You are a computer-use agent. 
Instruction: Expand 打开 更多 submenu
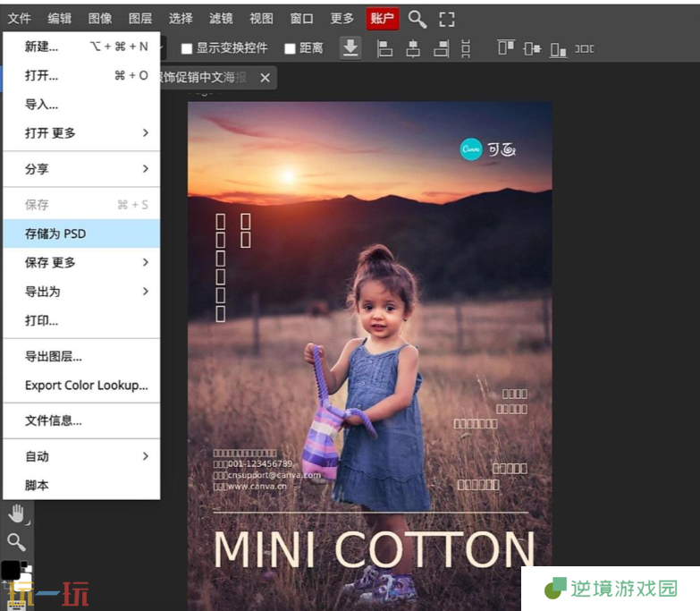coord(81,133)
